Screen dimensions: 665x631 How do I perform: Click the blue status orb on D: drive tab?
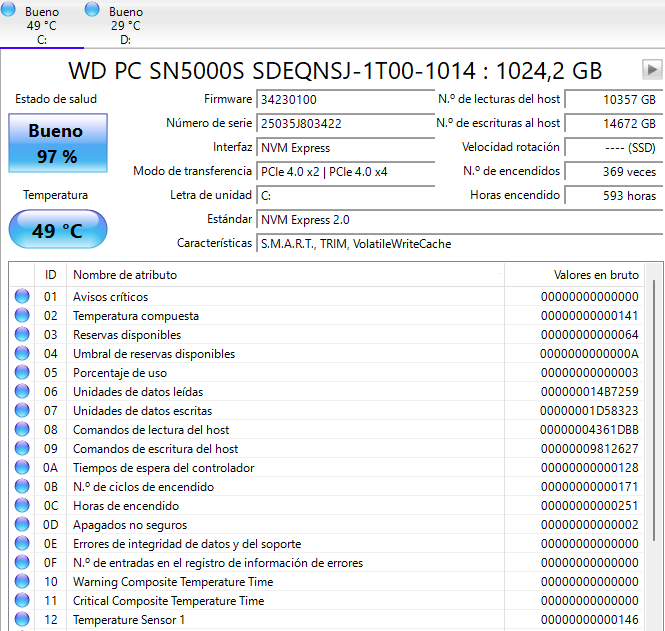[x=93, y=9]
